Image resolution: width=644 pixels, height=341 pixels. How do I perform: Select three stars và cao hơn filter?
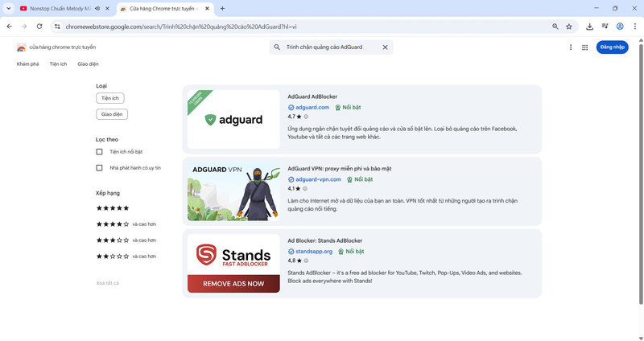126,240
